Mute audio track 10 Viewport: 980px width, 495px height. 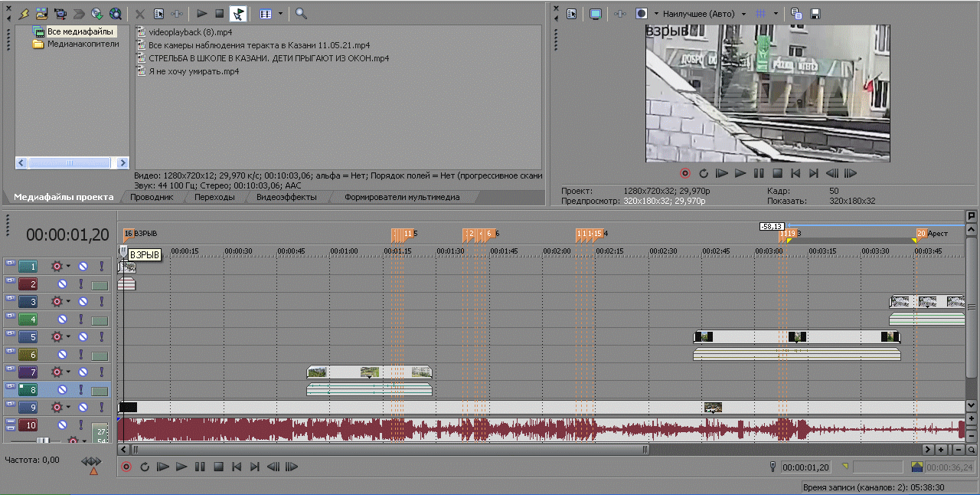(x=63, y=425)
